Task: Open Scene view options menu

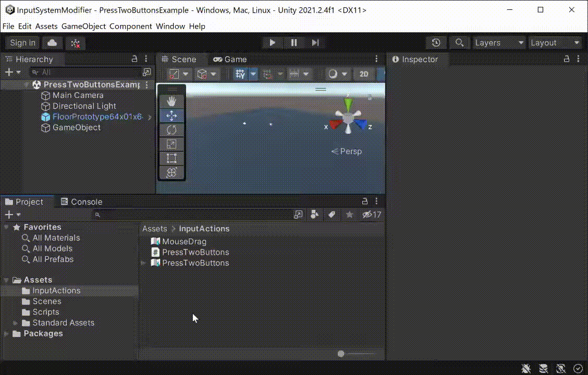Action: pyautogui.click(x=376, y=59)
